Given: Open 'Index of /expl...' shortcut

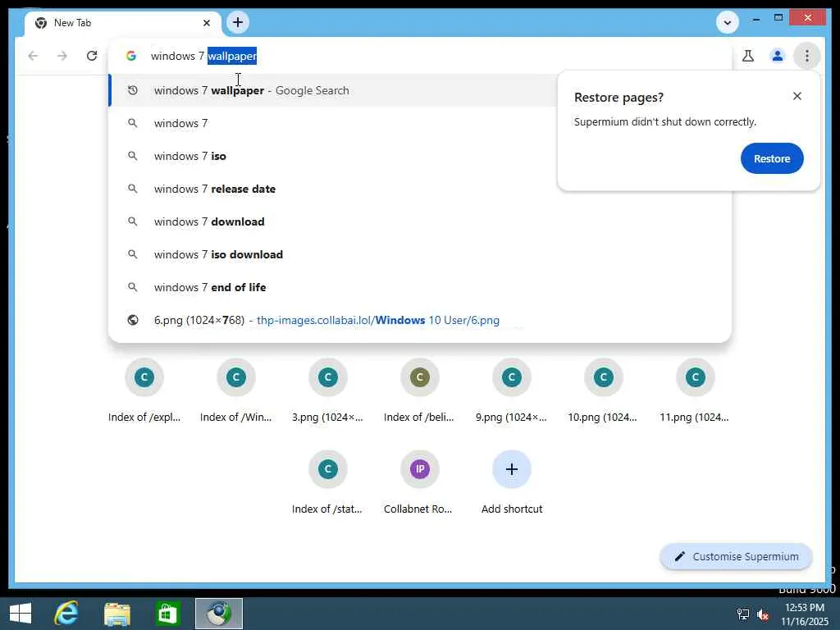Looking at the screenshot, I should (144, 391).
